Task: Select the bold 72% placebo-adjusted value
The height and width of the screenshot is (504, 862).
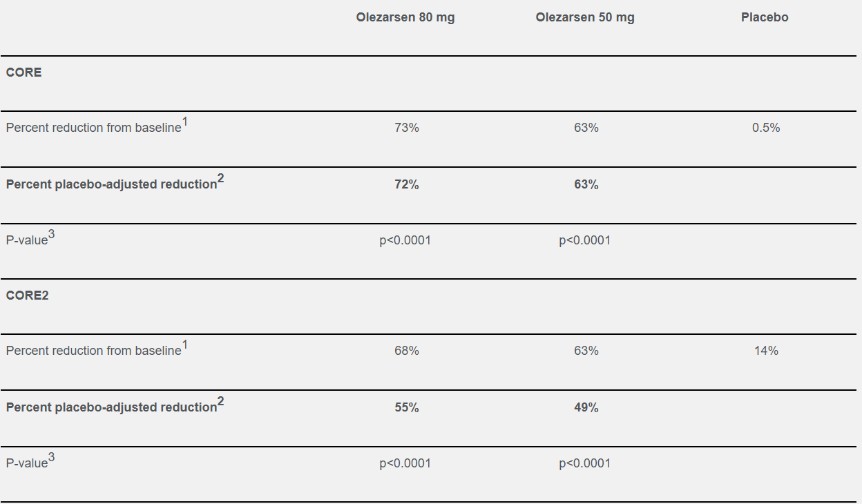Action: pos(407,184)
